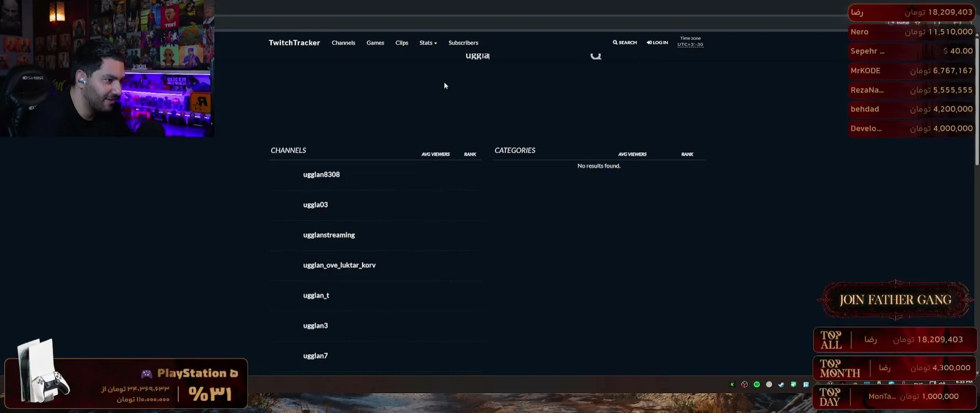This screenshot has height=413, width=980.
Task: Click the magnifier icon beside SEARCH
Action: 615,42
